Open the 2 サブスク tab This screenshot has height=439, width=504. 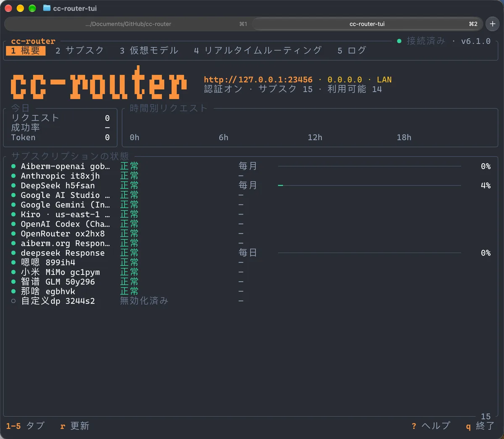coord(79,51)
